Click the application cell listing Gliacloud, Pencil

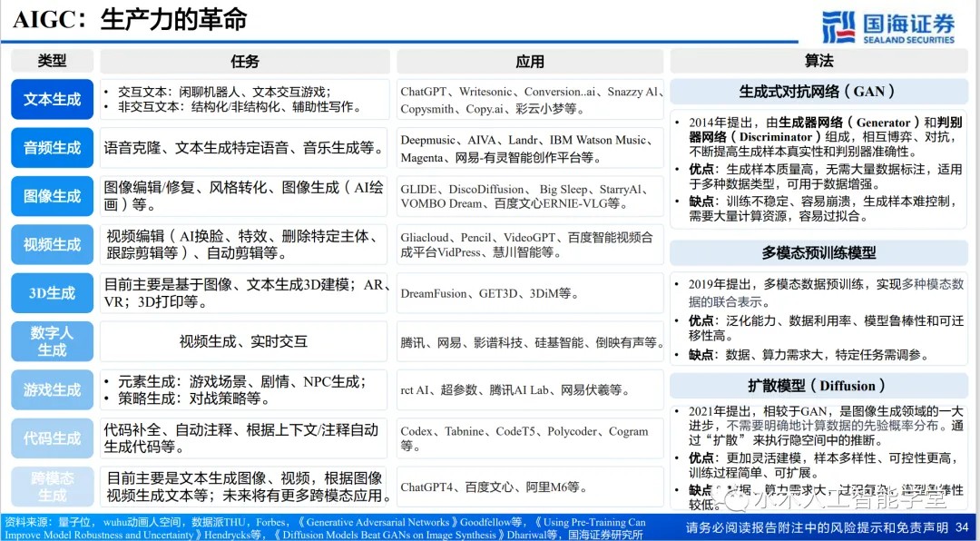(x=530, y=244)
